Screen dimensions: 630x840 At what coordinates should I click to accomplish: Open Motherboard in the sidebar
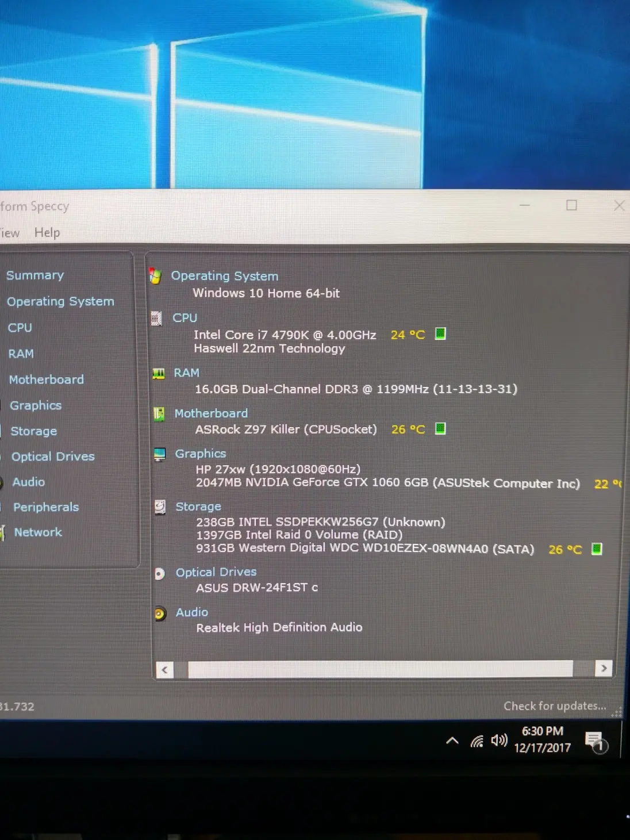point(47,379)
